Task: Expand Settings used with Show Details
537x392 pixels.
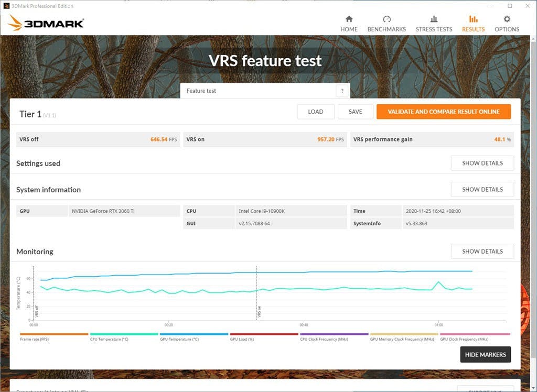Action: coord(482,163)
